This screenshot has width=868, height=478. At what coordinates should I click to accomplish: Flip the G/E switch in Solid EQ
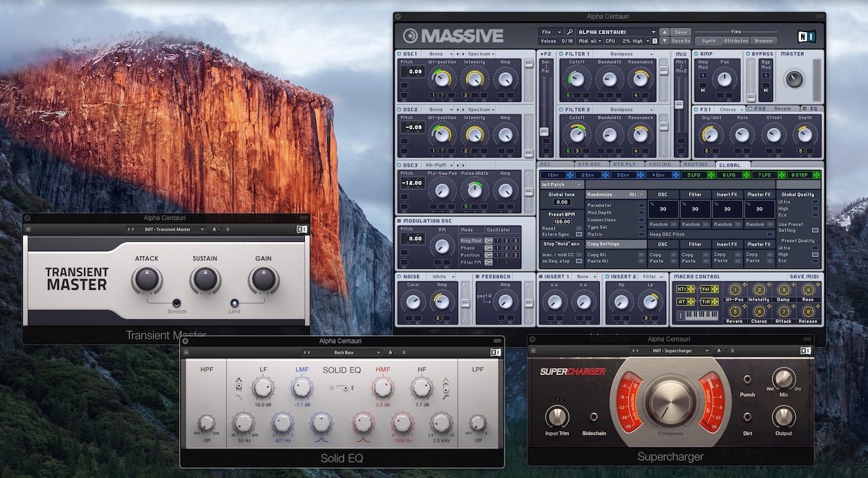341,388
